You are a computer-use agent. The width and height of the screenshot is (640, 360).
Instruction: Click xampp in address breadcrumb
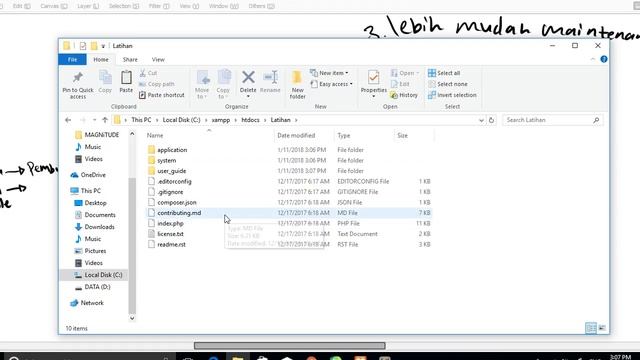[x=221, y=120]
